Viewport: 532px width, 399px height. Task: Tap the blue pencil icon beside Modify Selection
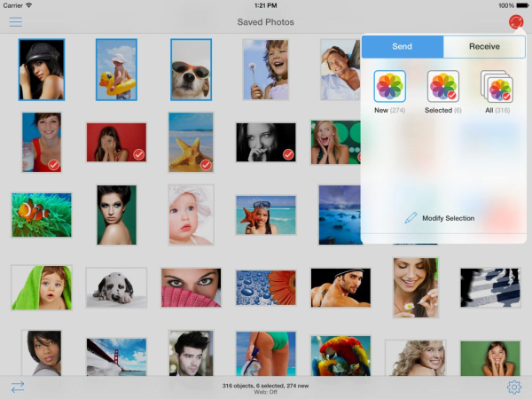point(411,218)
